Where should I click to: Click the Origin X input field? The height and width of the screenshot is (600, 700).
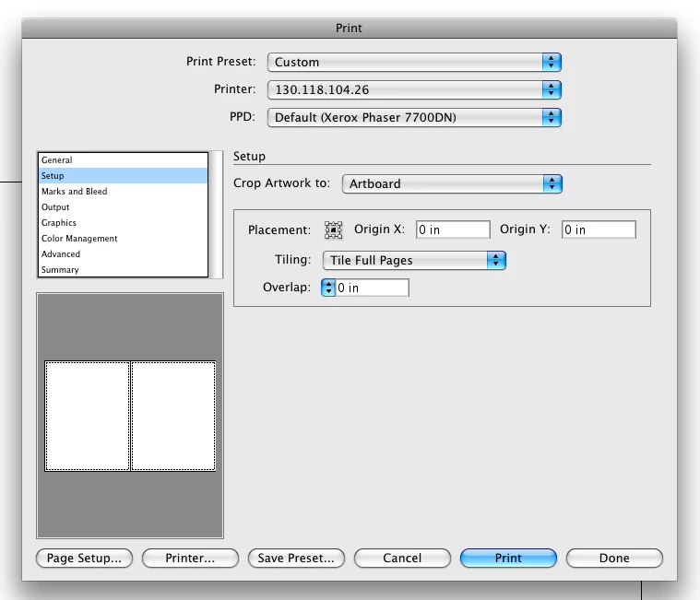coord(453,229)
